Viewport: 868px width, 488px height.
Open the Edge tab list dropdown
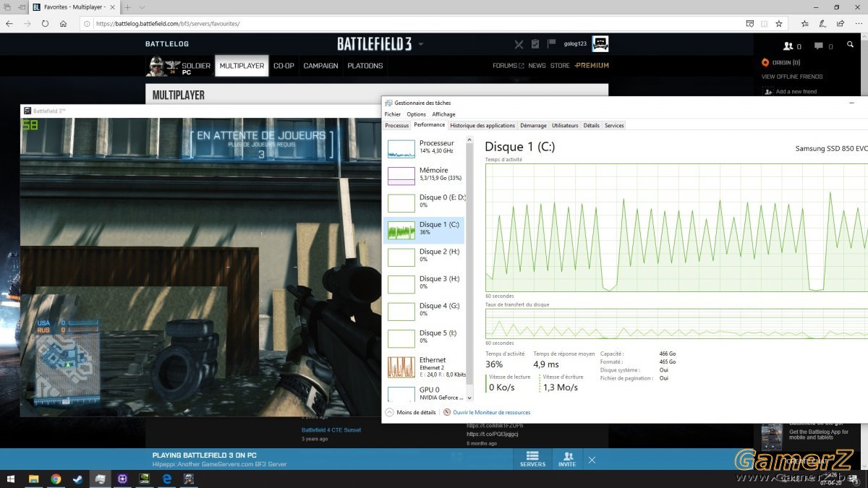click(x=142, y=7)
